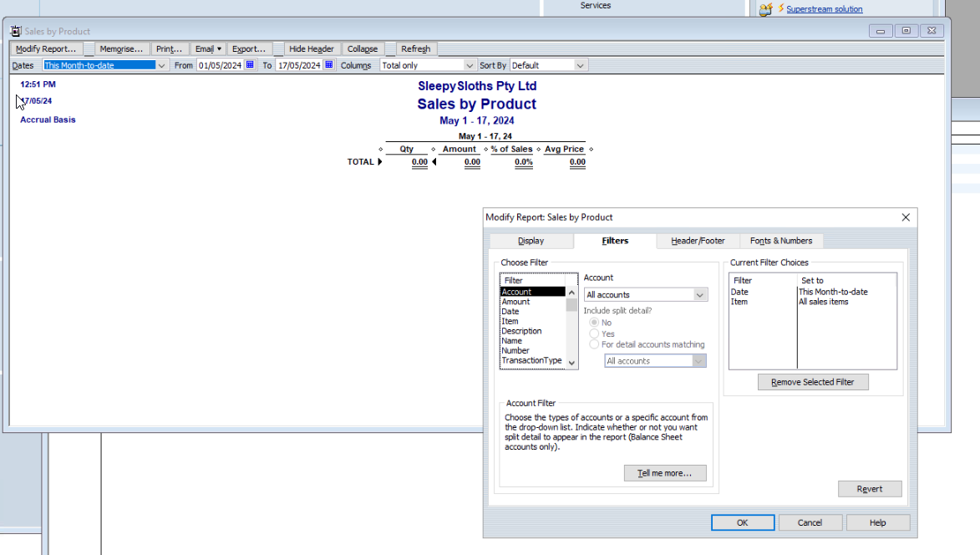Select Date in the filter list
Viewport: 980px width, 555px height.
[532, 312]
